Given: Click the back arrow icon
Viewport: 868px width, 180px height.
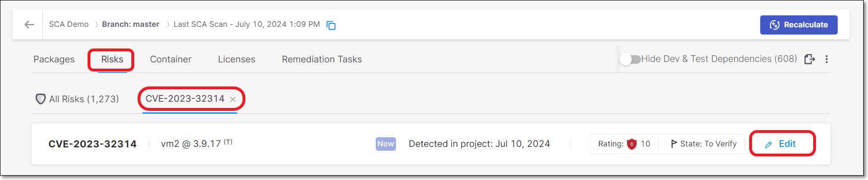Looking at the screenshot, I should 29,24.
